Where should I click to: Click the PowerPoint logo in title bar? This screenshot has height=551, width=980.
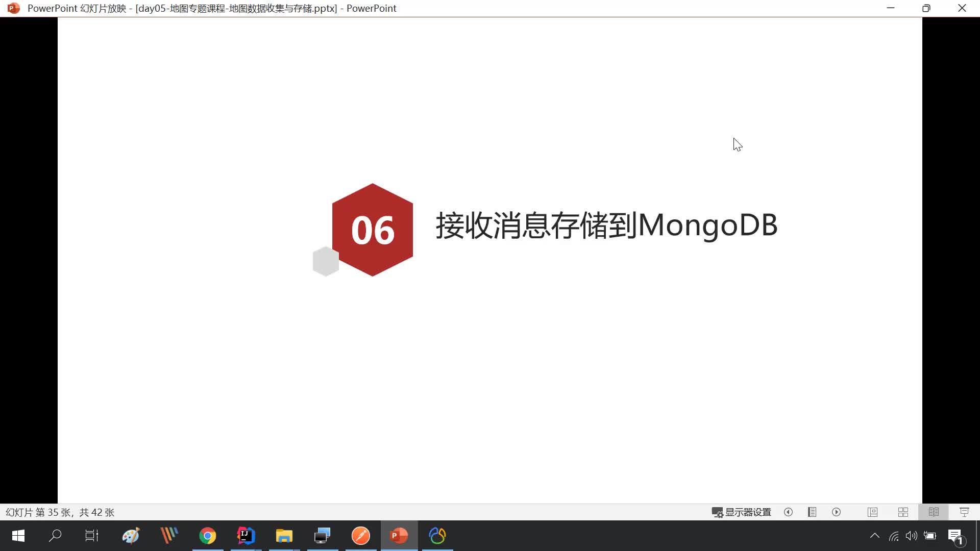click(14, 8)
